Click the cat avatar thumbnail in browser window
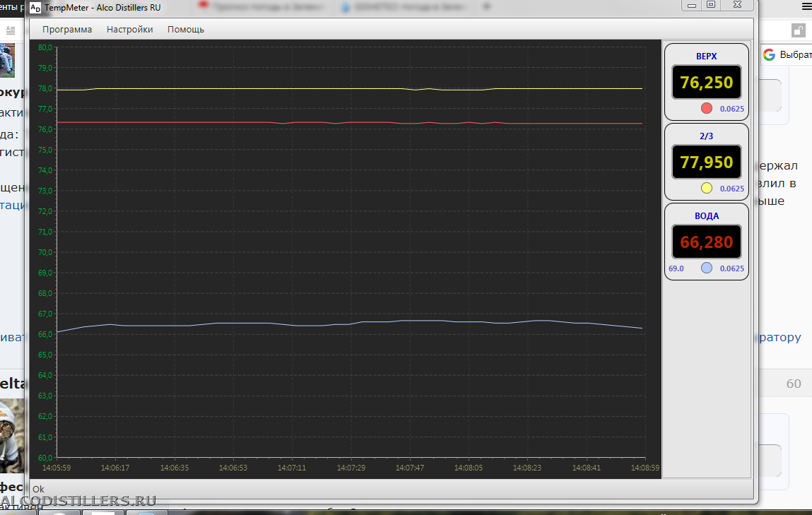The width and height of the screenshot is (812, 515). coord(12,434)
